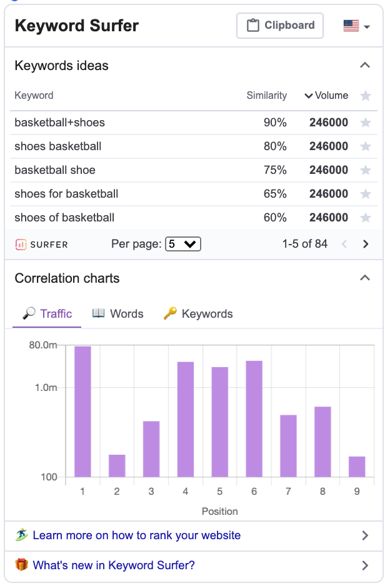Select the shoes basketball keyword text
Screen dimensions: 390x588
58,146
